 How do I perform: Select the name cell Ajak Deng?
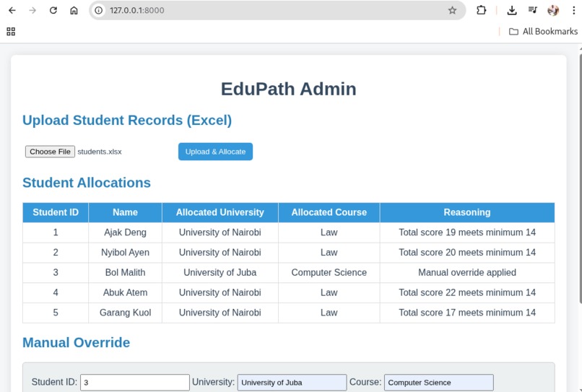tap(125, 232)
